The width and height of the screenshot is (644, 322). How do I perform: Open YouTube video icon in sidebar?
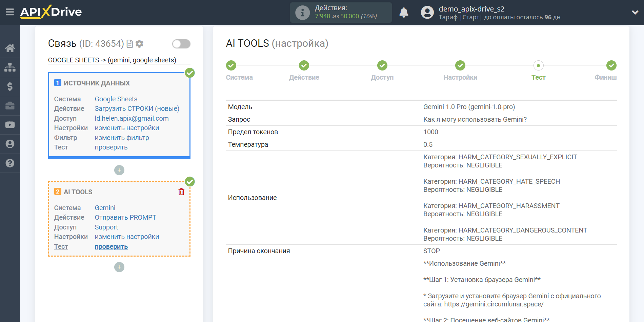[x=10, y=125]
